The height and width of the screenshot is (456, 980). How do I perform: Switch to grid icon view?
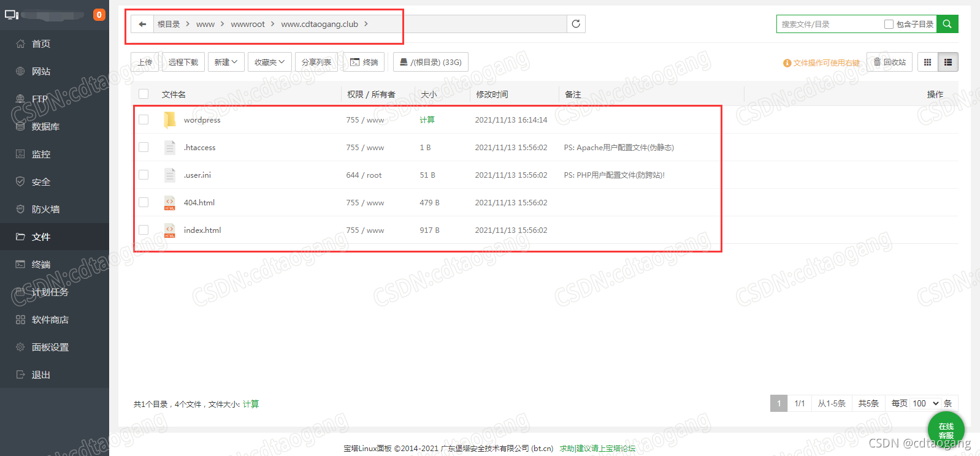pos(927,62)
